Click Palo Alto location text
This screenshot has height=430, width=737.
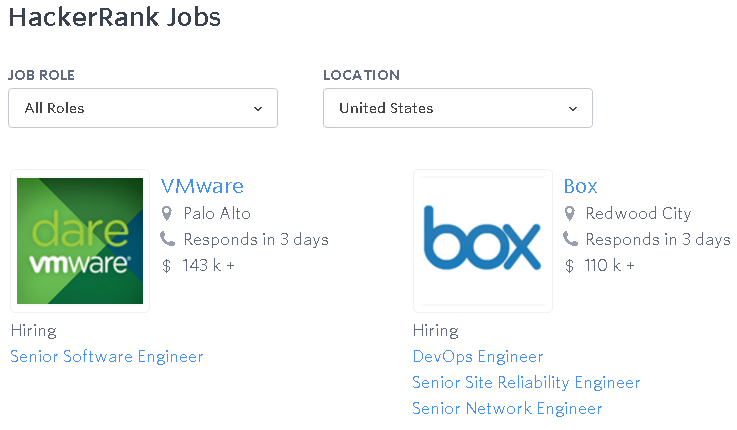217,213
